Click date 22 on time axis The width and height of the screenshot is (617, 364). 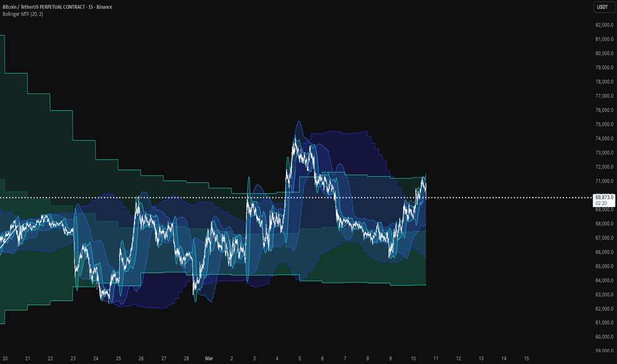point(50,359)
